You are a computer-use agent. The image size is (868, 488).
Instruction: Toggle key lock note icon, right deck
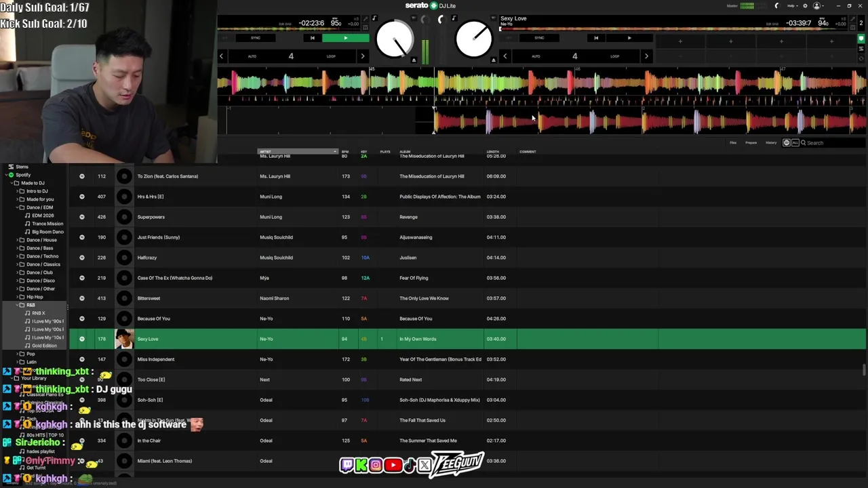[x=454, y=18]
